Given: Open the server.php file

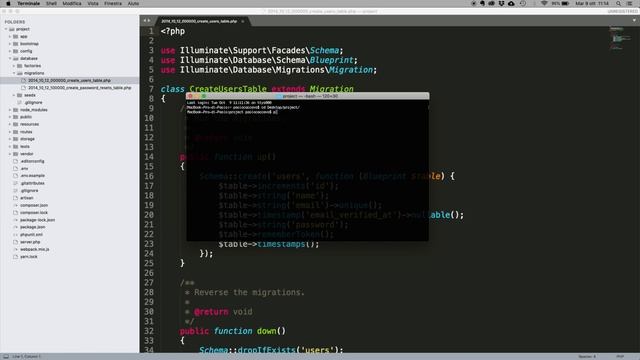Looking at the screenshot, I should coord(30,242).
